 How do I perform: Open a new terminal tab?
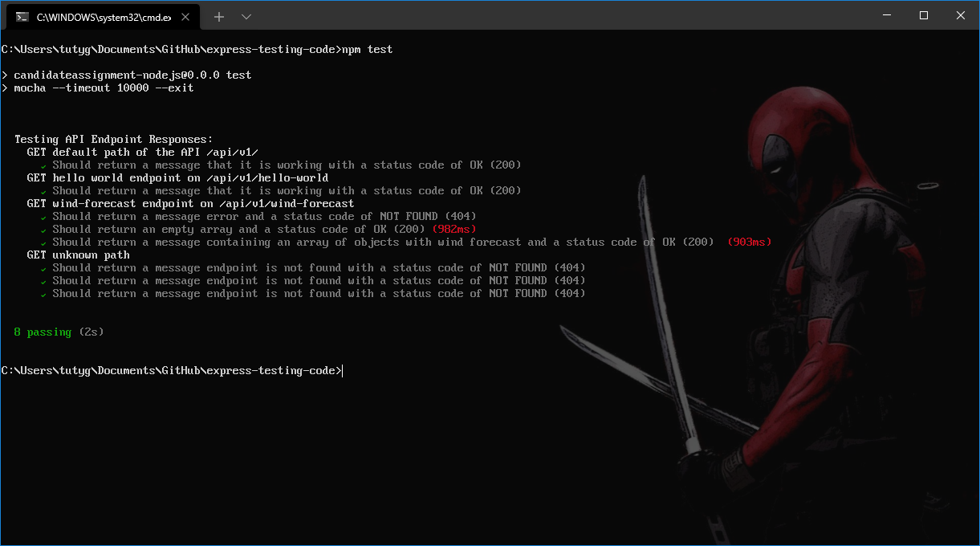[x=219, y=17]
